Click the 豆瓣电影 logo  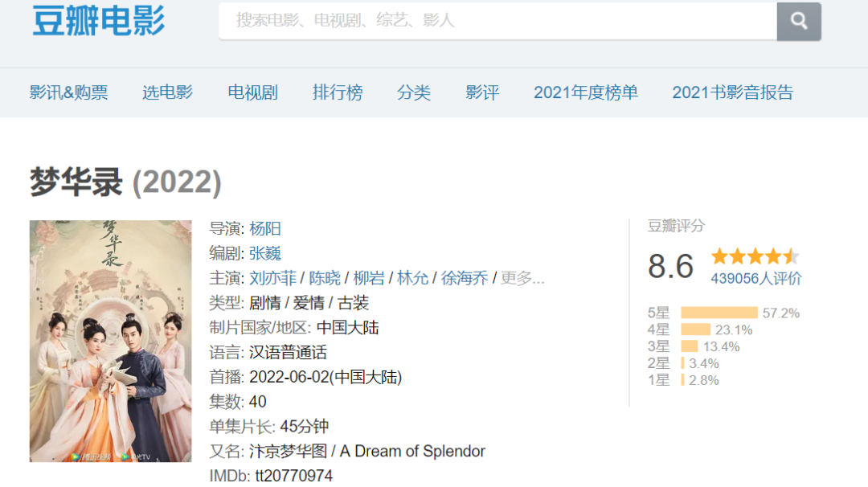[99, 20]
